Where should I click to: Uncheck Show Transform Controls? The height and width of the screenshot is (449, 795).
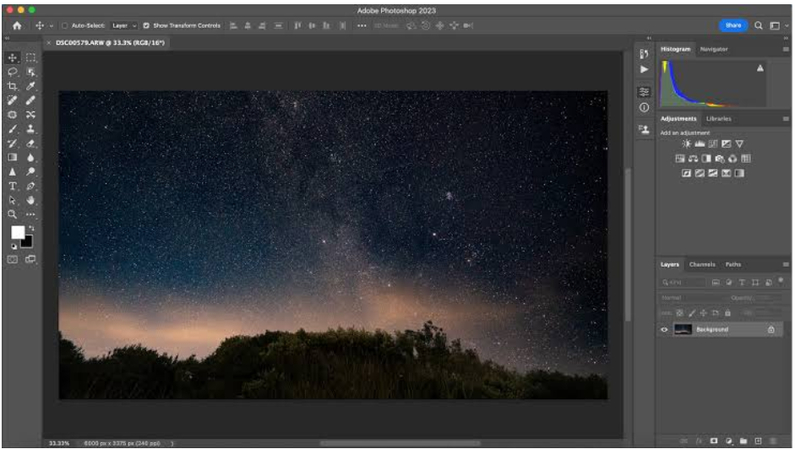coord(146,25)
